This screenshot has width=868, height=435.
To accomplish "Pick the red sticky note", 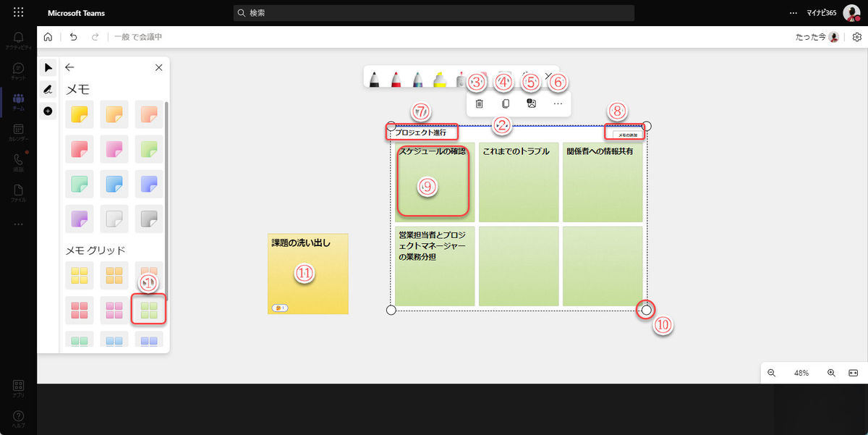I will coord(79,149).
